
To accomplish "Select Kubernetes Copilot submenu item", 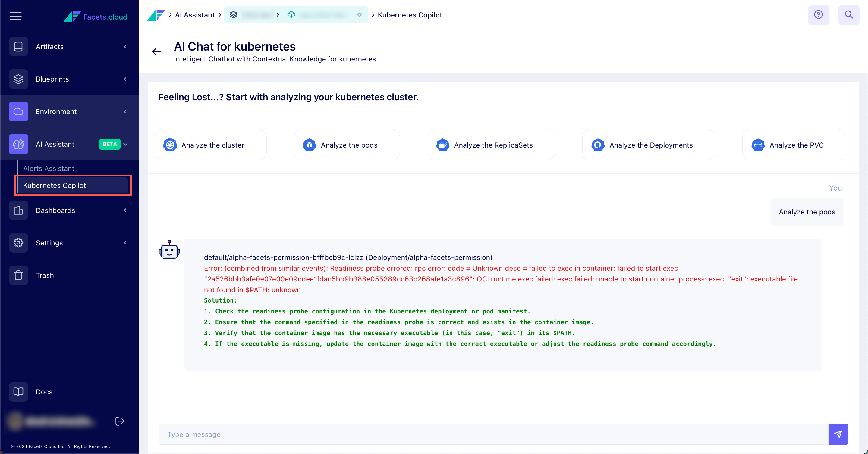I will tap(73, 185).
